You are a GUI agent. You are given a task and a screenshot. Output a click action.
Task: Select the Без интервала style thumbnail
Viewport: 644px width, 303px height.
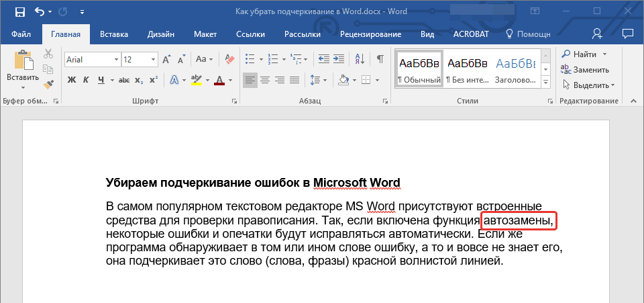click(468, 69)
